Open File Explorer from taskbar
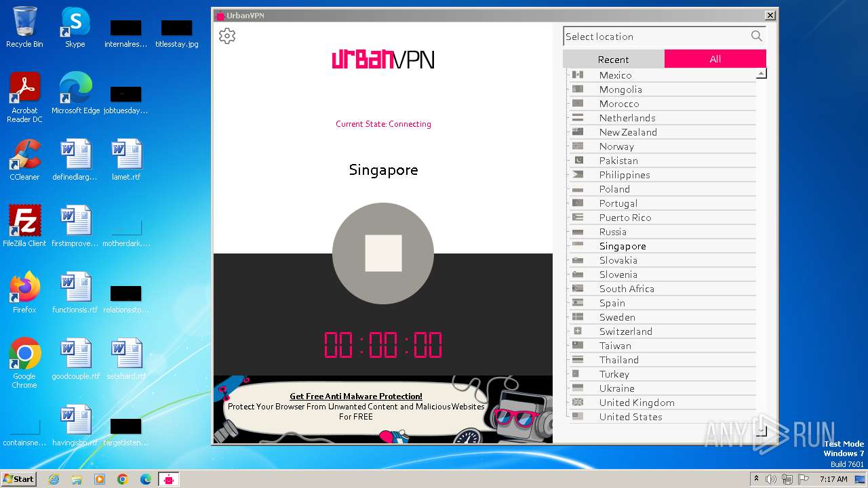The height and width of the screenshot is (488, 868). coord(77,479)
